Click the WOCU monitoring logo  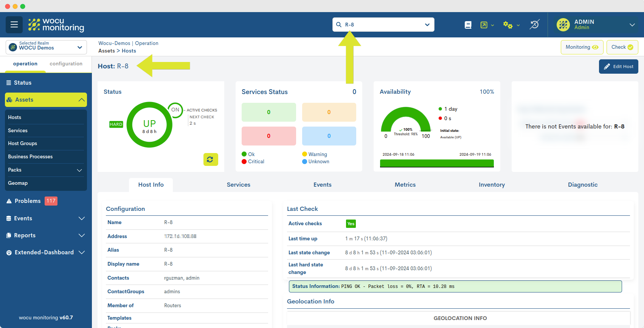pos(56,25)
